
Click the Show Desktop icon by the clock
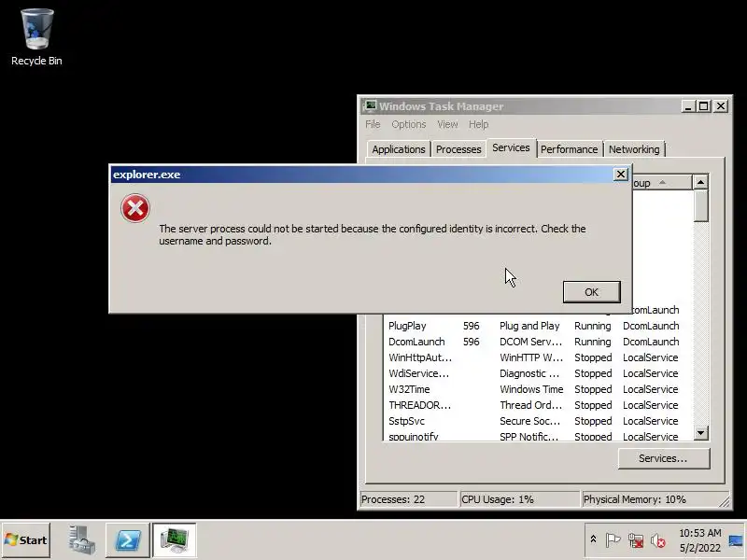736,540
